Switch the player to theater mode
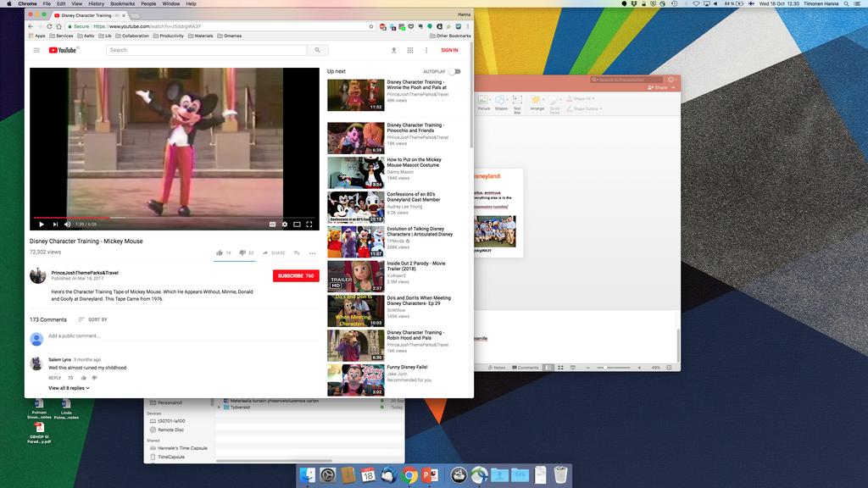Image resolution: width=868 pixels, height=488 pixels. click(297, 224)
